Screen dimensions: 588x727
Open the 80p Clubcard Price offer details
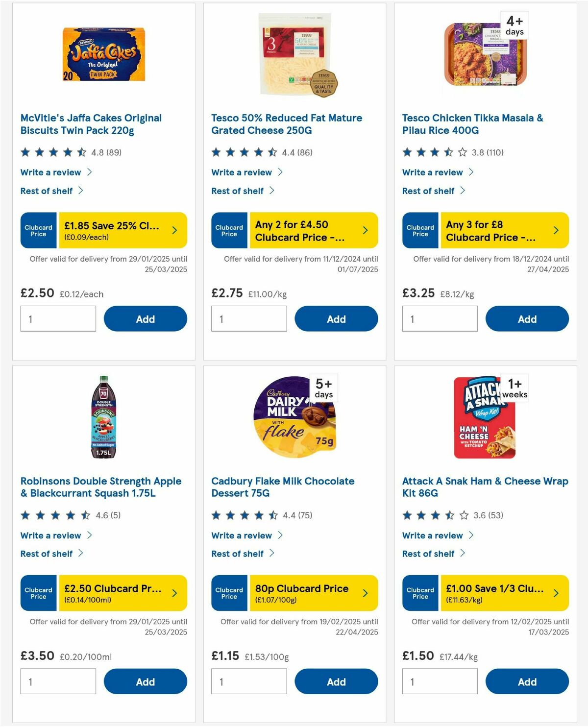click(x=365, y=593)
